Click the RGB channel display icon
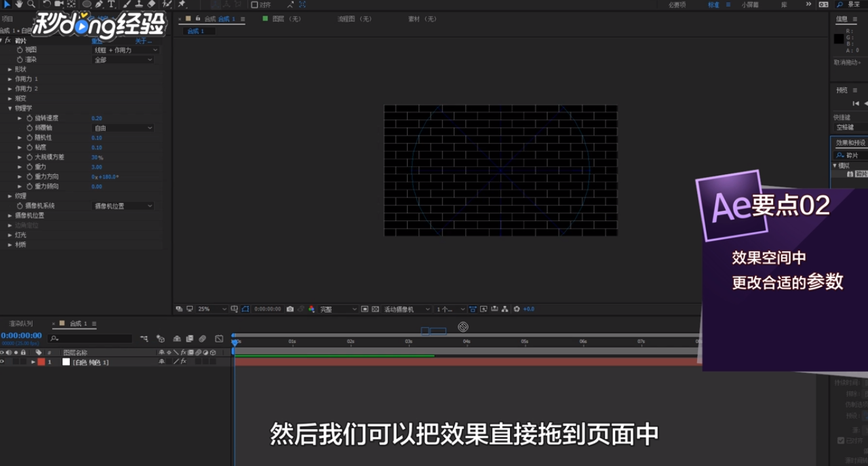Viewport: 868px width, 466px height. click(x=312, y=309)
